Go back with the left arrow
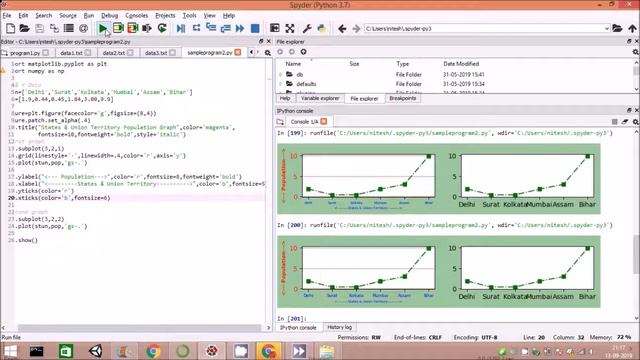This screenshot has width=640, height=360. [342, 29]
